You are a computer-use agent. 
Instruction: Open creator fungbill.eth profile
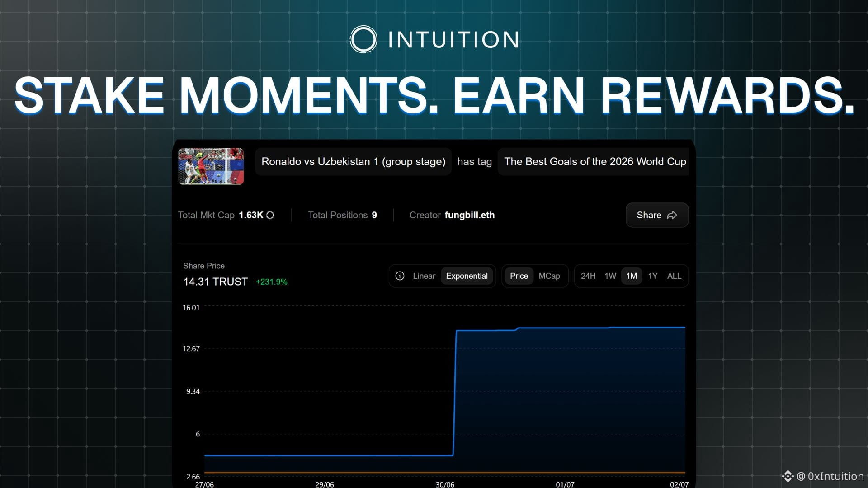[x=470, y=215]
